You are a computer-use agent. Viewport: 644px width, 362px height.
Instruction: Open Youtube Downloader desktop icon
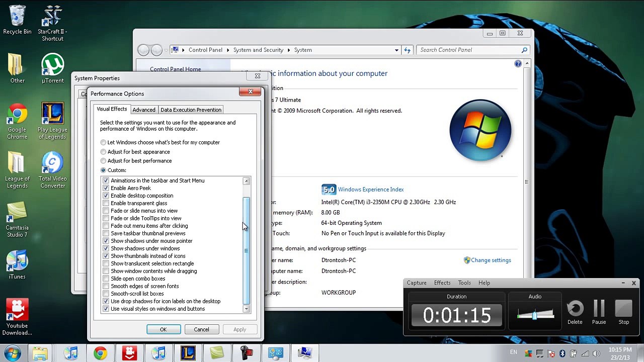point(17,317)
